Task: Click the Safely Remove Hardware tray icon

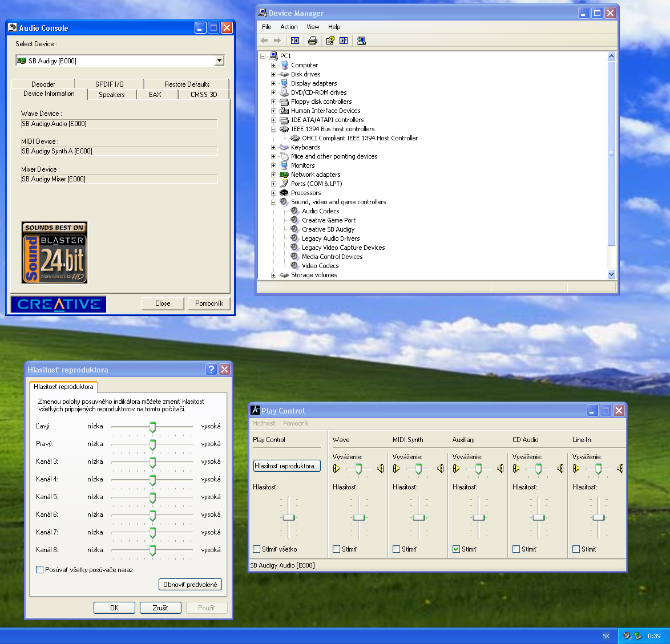Action: pyautogui.click(x=637, y=635)
